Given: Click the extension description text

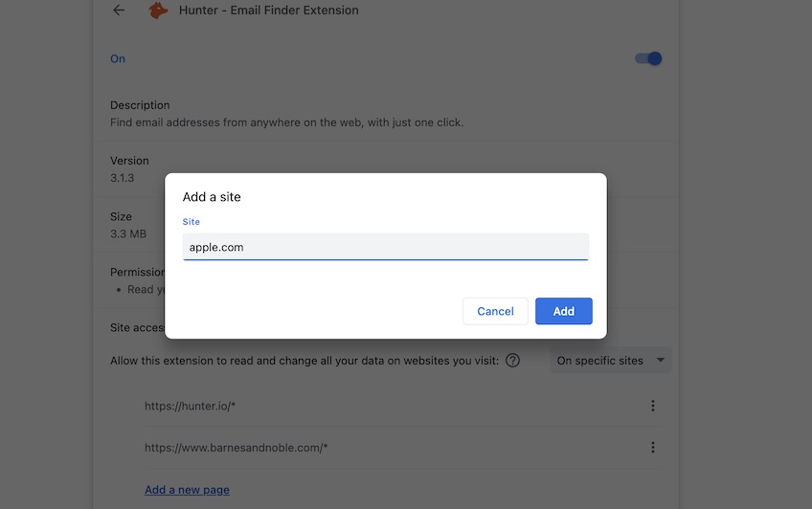Looking at the screenshot, I should point(287,122).
